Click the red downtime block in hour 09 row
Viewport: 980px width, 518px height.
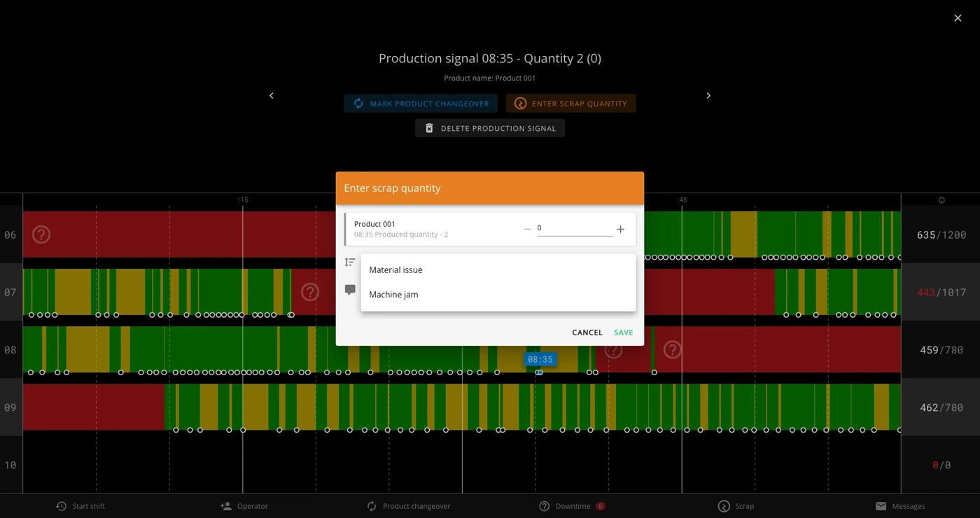pos(94,407)
